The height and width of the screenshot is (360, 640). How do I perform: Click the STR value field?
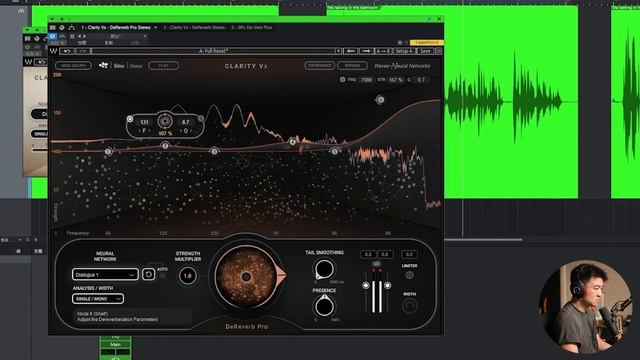(x=396, y=80)
